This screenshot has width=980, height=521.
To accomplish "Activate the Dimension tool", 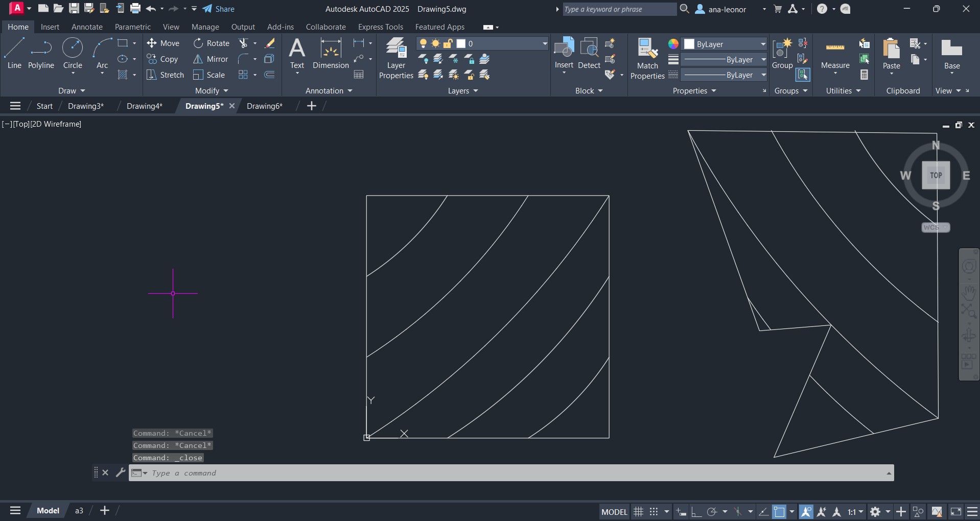I will click(331, 53).
